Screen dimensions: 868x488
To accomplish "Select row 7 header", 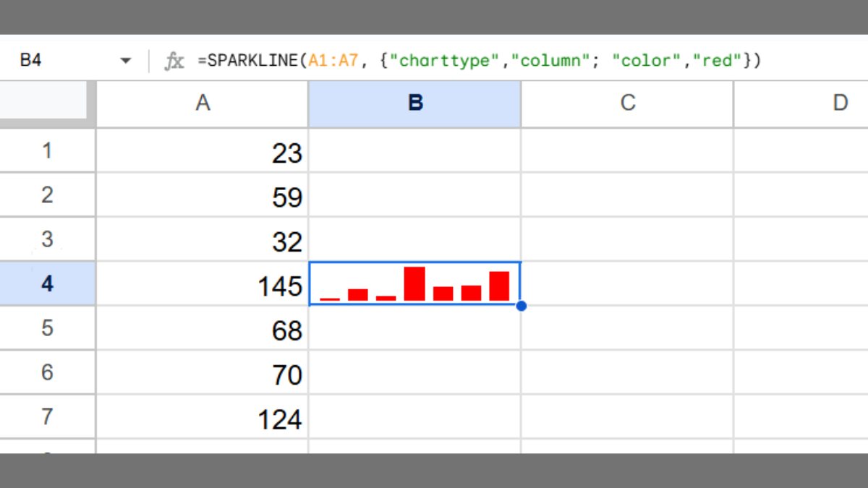I will coord(47,416).
